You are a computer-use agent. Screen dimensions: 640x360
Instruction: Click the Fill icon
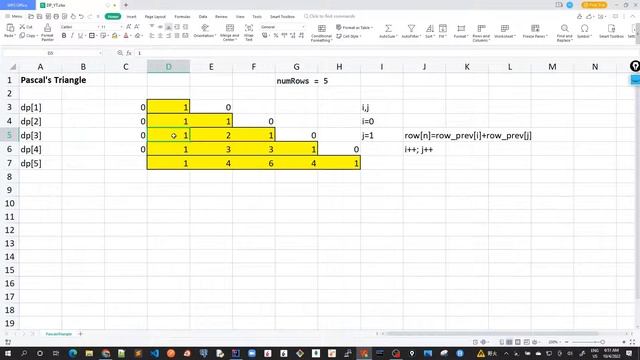click(x=443, y=28)
